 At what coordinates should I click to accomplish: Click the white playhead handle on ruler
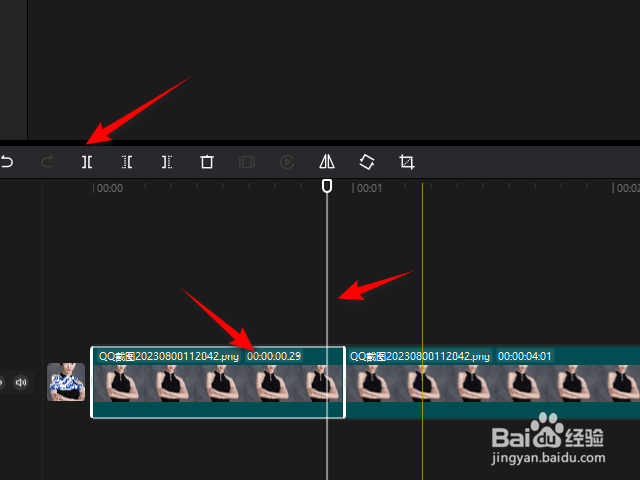coord(327,186)
